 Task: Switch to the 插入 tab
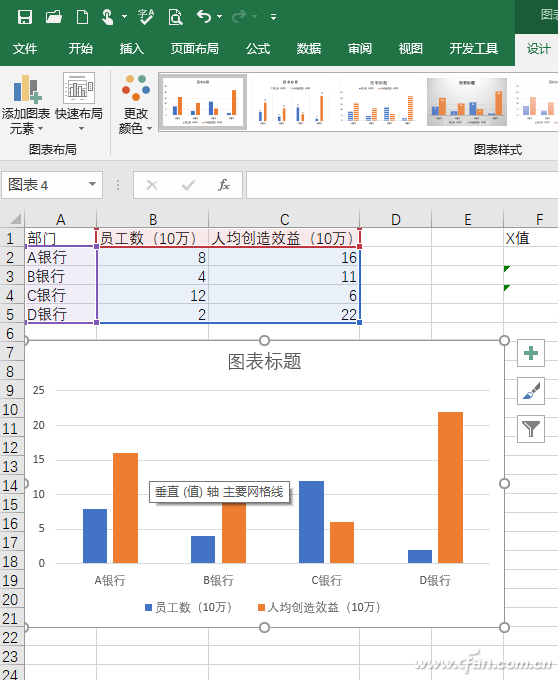[x=131, y=49]
